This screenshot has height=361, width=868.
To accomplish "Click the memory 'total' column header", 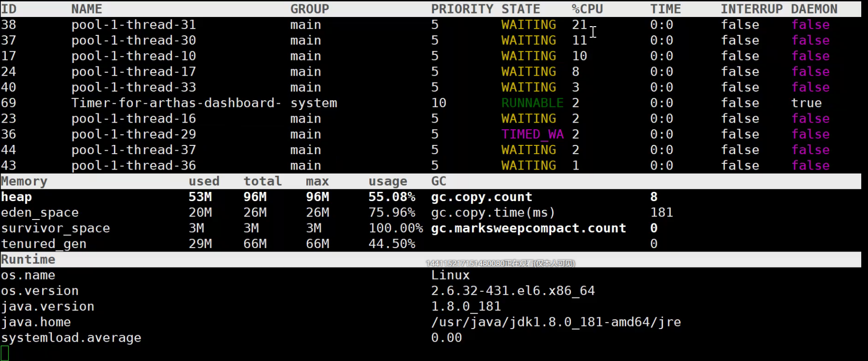I will (263, 181).
